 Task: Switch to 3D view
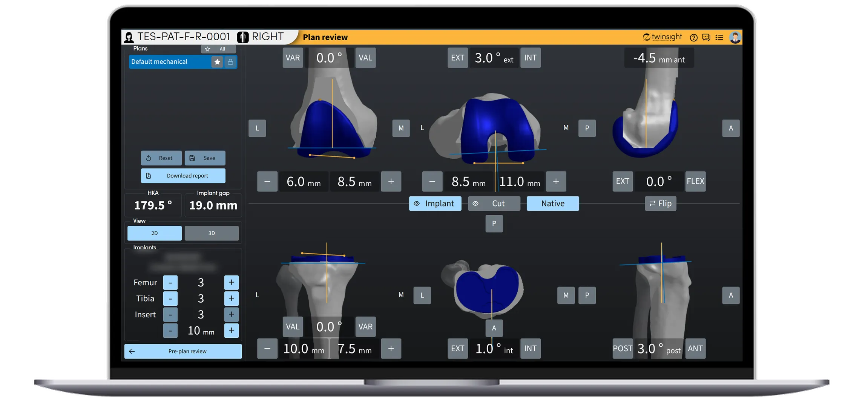(212, 233)
